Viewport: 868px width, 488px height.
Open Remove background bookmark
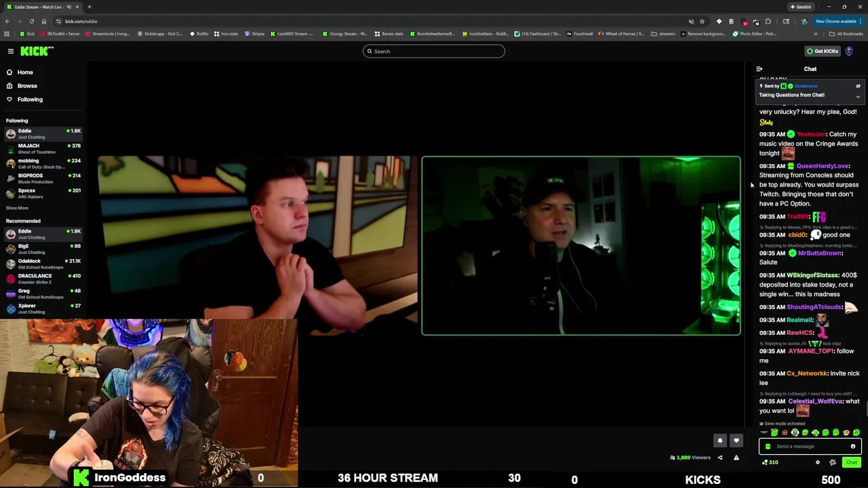click(704, 34)
